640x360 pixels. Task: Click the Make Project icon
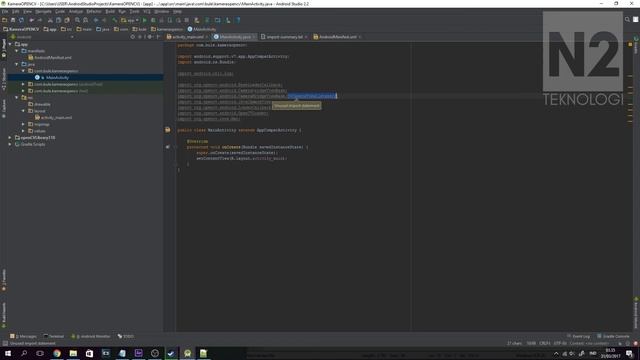115,20
